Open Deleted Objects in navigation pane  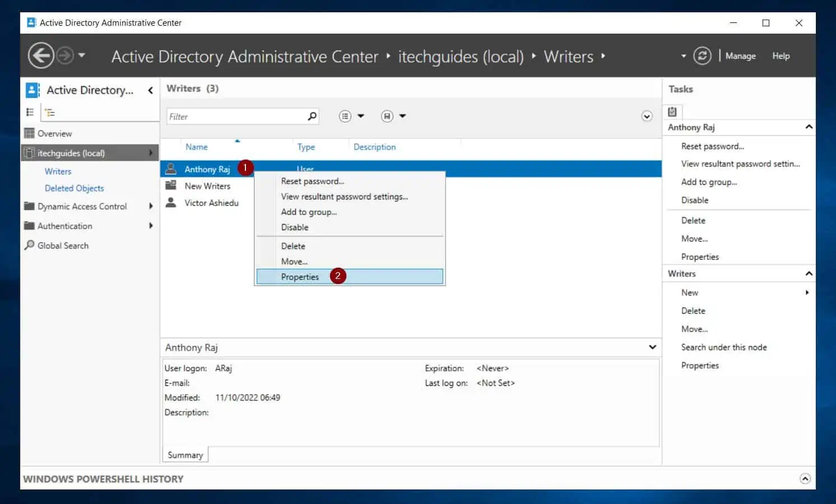pyautogui.click(x=74, y=188)
